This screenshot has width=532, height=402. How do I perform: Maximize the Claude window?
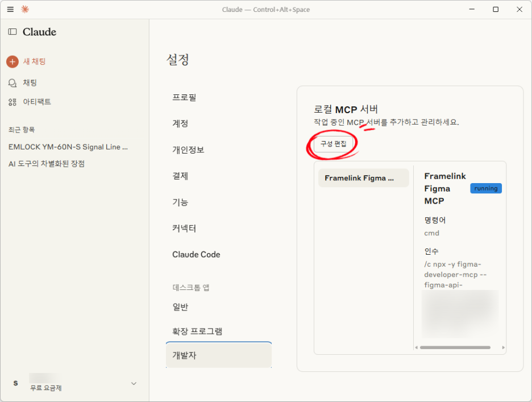[496, 9]
